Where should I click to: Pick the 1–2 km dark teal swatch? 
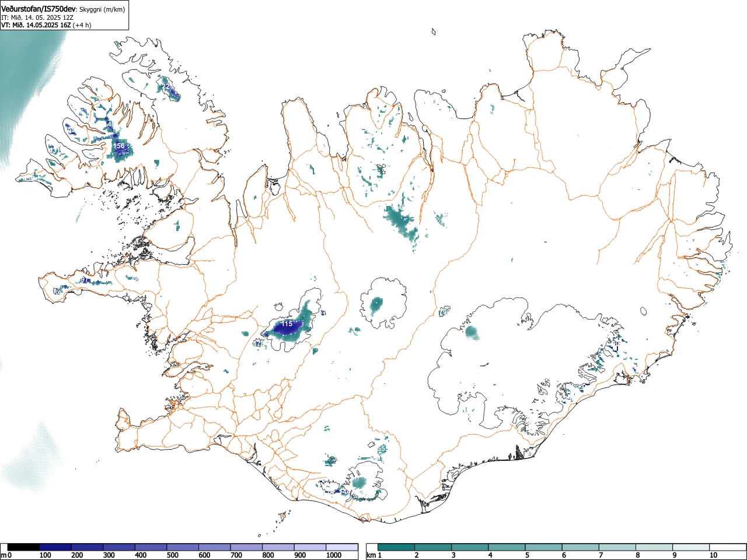[x=396, y=547]
